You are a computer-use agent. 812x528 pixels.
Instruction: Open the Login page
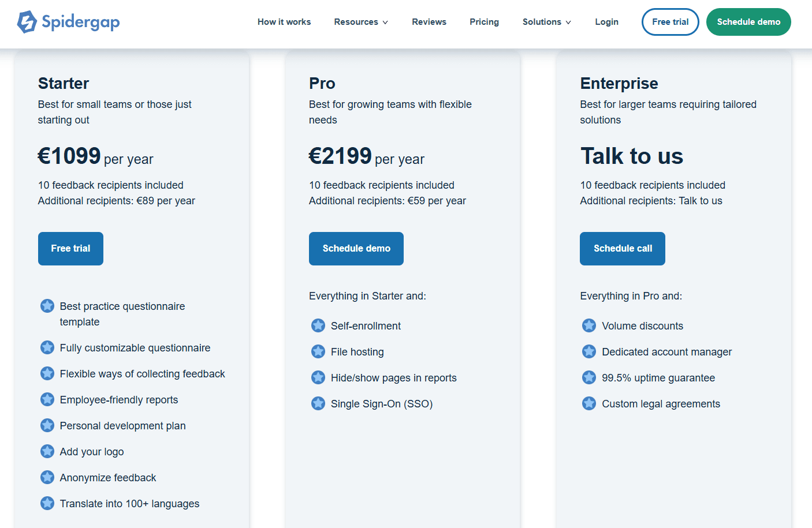[606, 22]
